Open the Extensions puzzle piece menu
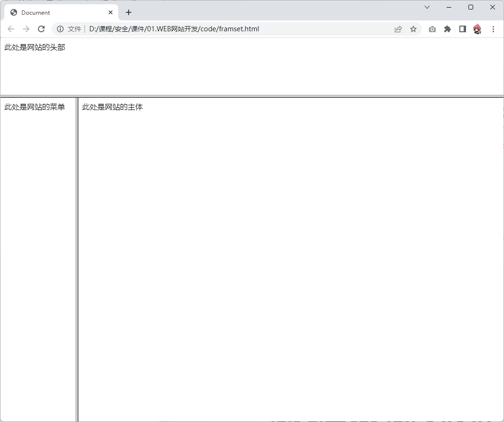Image resolution: width=504 pixels, height=422 pixels. pyautogui.click(x=447, y=29)
